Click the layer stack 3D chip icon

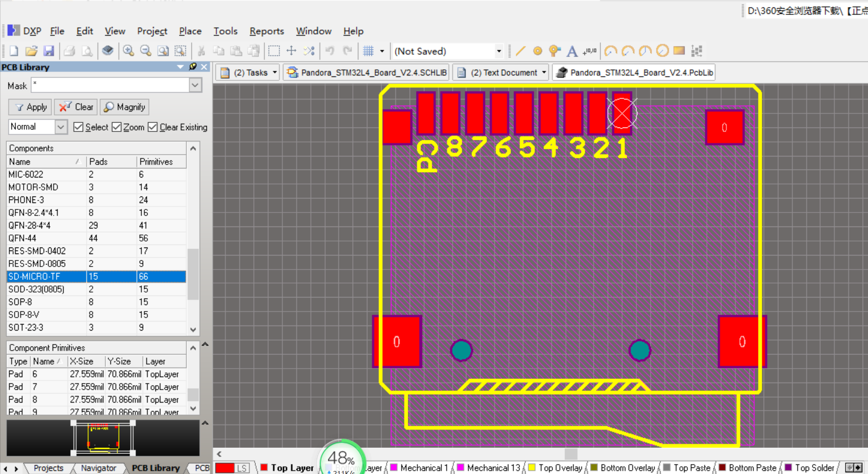point(107,51)
